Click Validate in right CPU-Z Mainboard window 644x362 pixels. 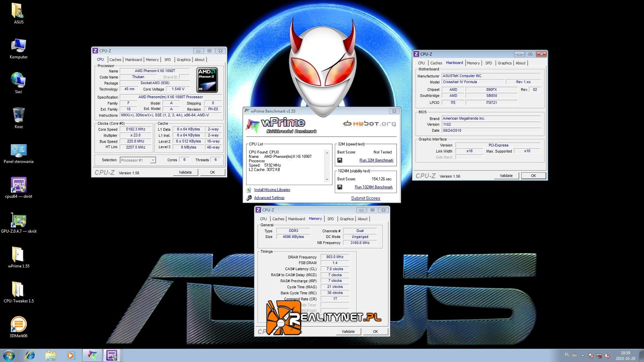pos(506,176)
